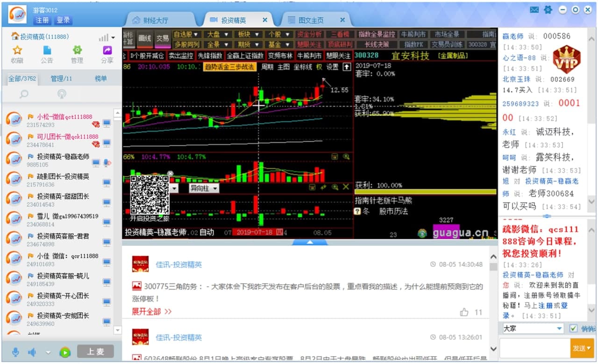Click the guest avatar logo
The height and width of the screenshot is (364, 598).
point(17,14)
